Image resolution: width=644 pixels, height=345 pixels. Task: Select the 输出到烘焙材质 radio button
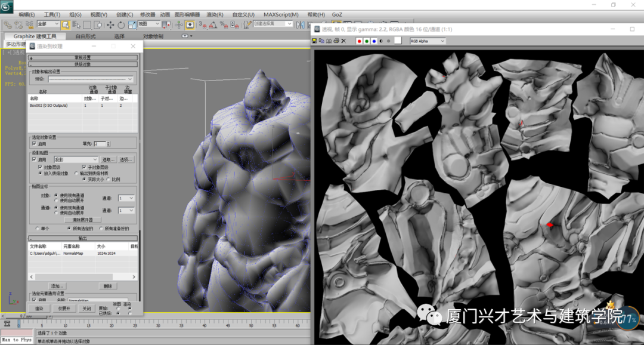[76, 174]
